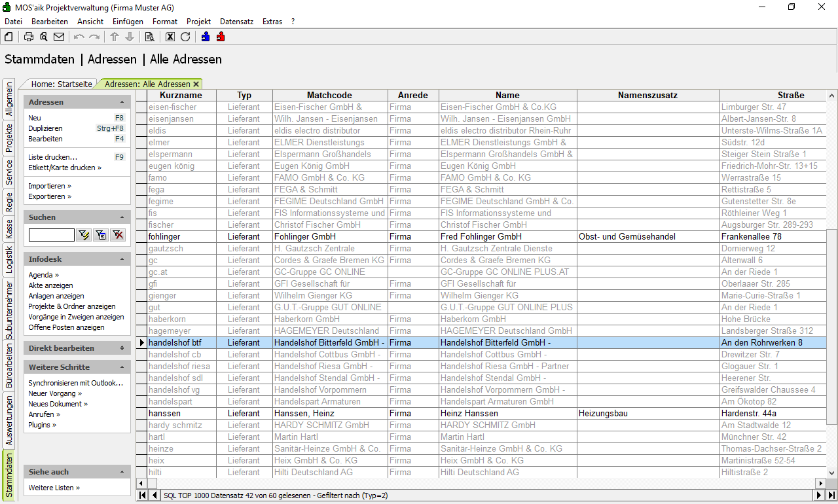Image resolution: width=838 pixels, height=504 pixels.
Task: Expand the Direkt bearbeiten section
Action: coord(122,348)
